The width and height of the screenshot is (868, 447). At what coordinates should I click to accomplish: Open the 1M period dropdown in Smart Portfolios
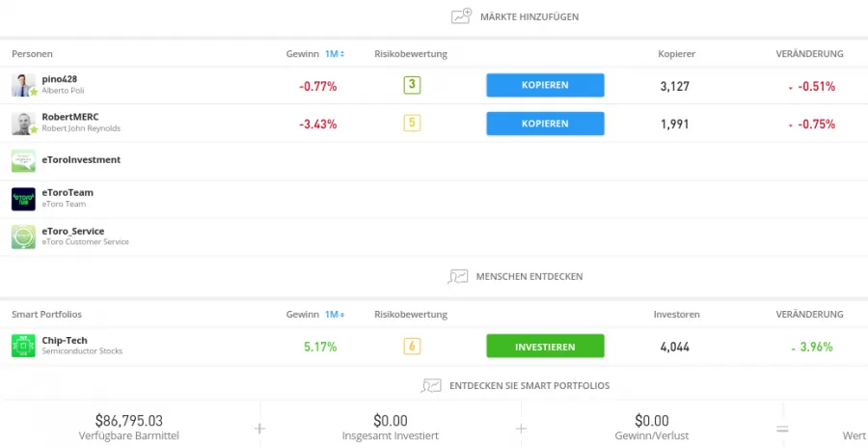tap(335, 314)
